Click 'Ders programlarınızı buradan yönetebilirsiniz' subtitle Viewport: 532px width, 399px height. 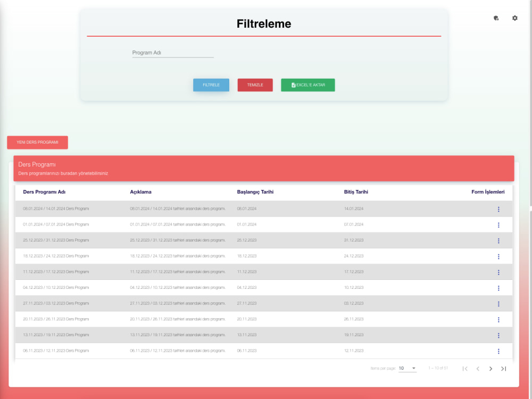pos(63,173)
